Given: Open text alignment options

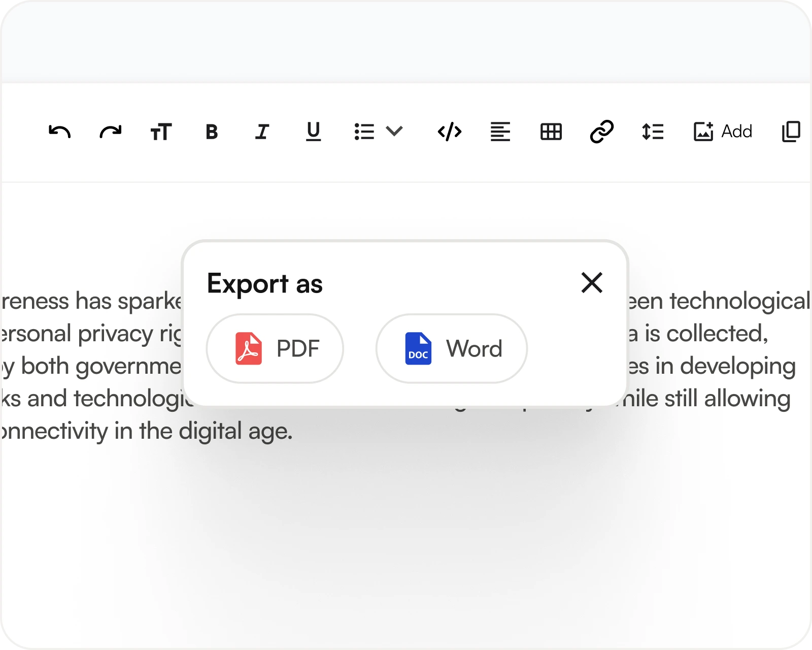Looking at the screenshot, I should [x=500, y=132].
